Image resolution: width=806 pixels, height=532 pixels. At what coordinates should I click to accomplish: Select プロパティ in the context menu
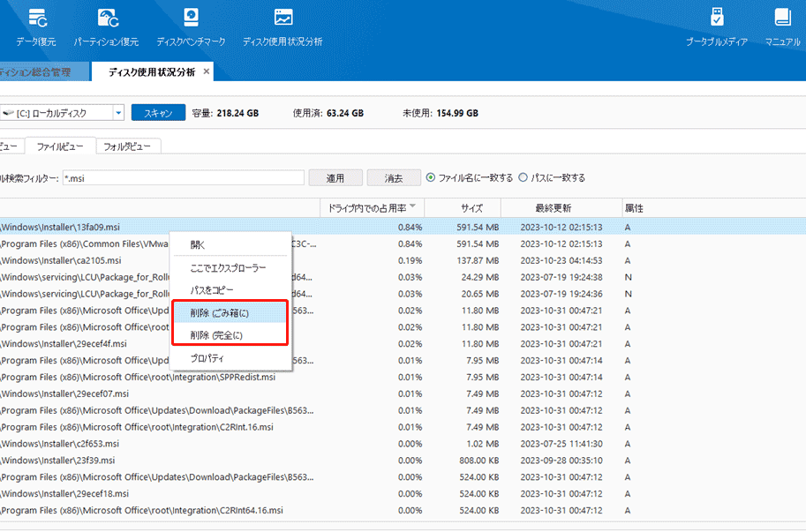[x=207, y=358]
